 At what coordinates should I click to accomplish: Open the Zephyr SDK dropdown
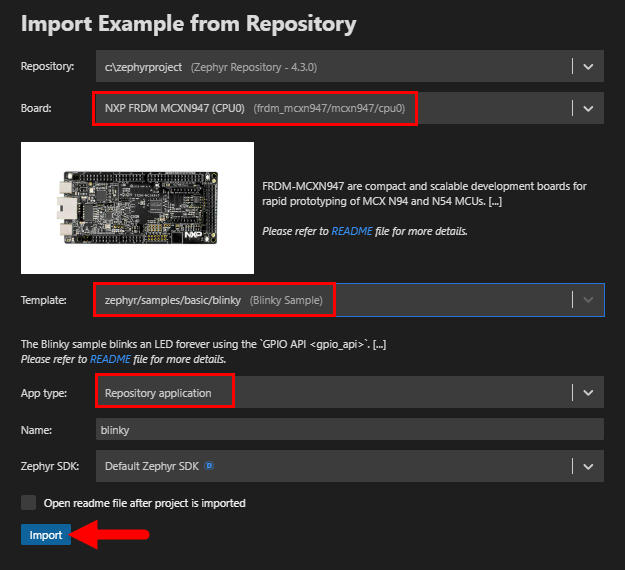350,466
